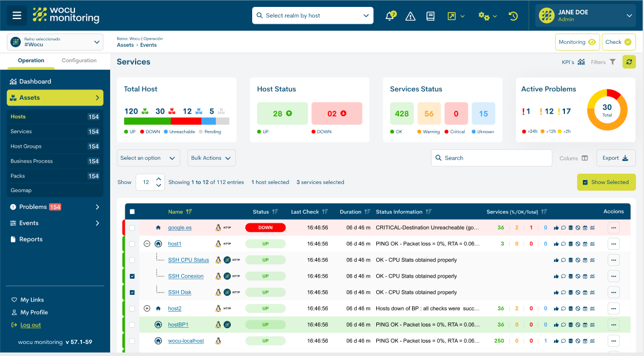Click the Export button
This screenshot has height=356, width=644.
pos(616,158)
